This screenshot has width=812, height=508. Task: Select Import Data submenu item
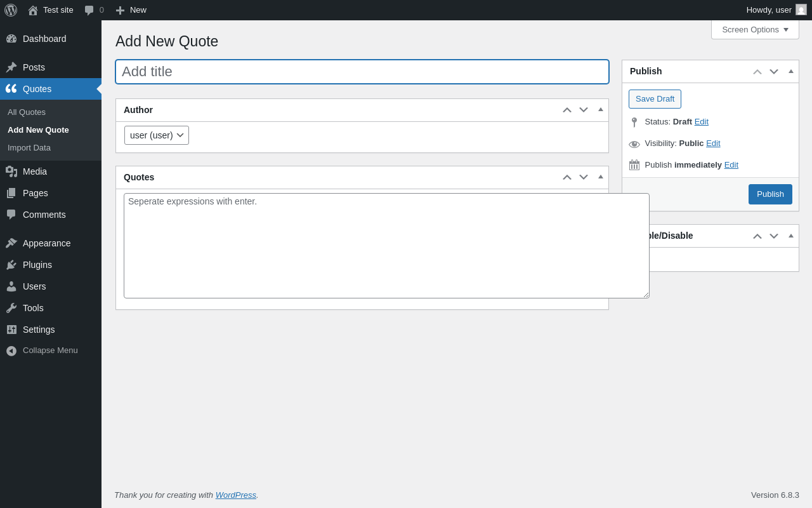coord(29,148)
